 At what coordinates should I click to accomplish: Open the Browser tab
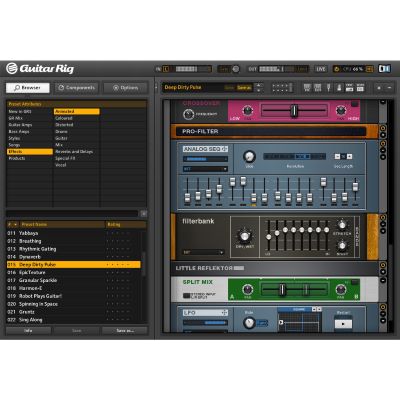pyautogui.click(x=28, y=88)
